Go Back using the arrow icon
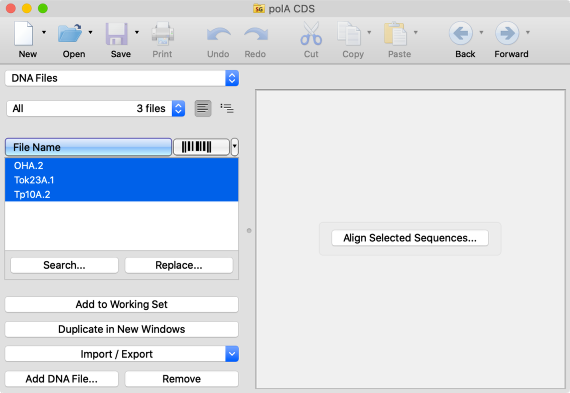 (x=461, y=33)
